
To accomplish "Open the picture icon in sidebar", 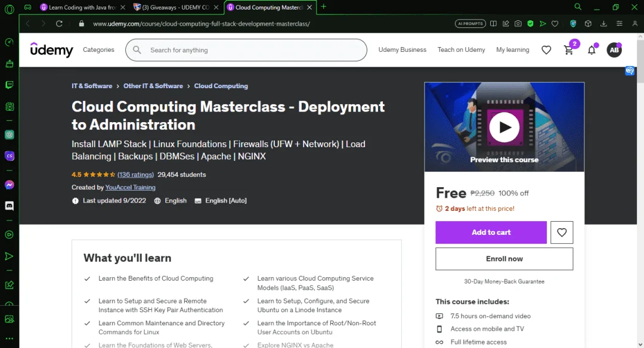I will [x=9, y=319].
